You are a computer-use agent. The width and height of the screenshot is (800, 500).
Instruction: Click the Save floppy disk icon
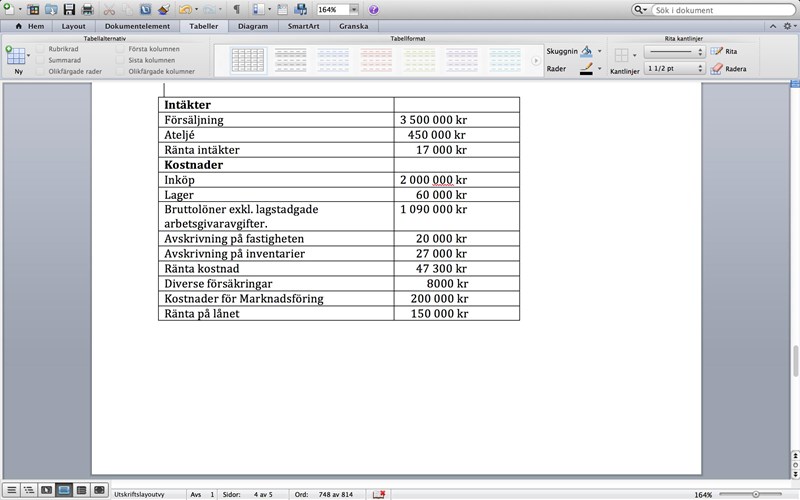pyautogui.click(x=69, y=9)
